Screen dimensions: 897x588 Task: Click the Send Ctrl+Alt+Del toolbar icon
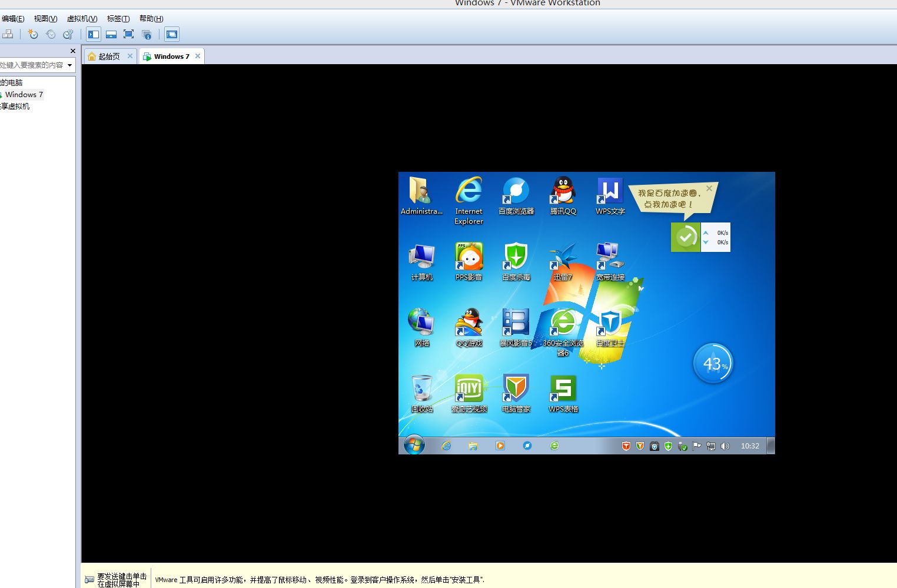point(8,34)
